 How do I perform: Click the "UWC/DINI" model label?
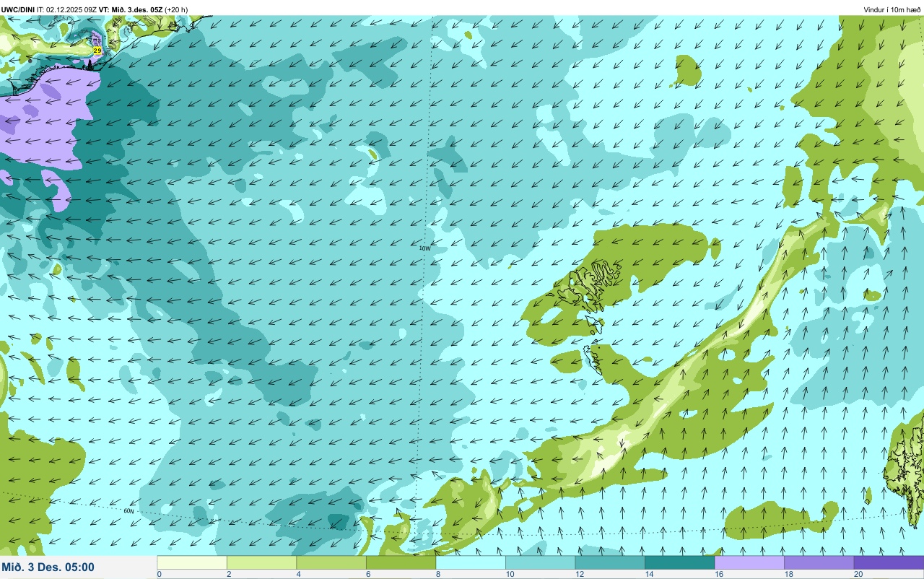pos(18,9)
